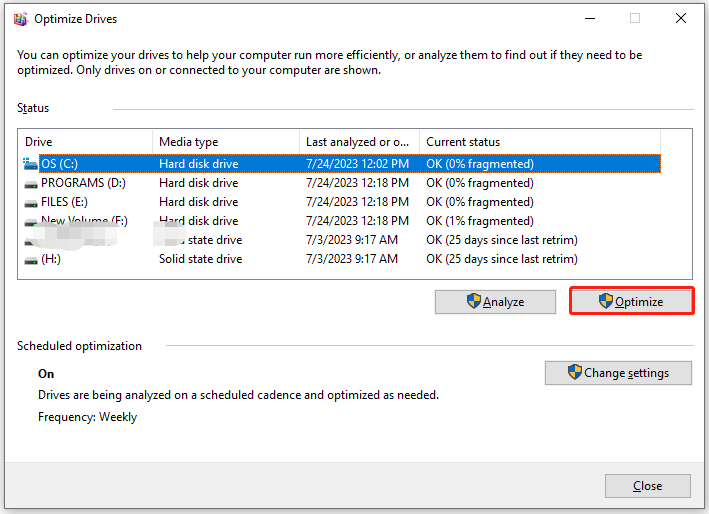The width and height of the screenshot is (709, 514).
Task: Close the dialog with the Close button
Action: 648,486
